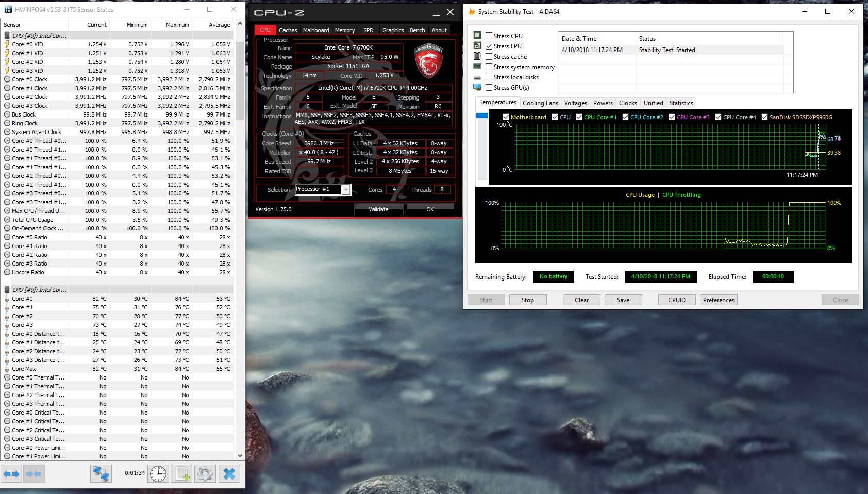The image size is (868, 494).
Task: Click Sensor column header in HWiNFO
Action: coord(34,25)
